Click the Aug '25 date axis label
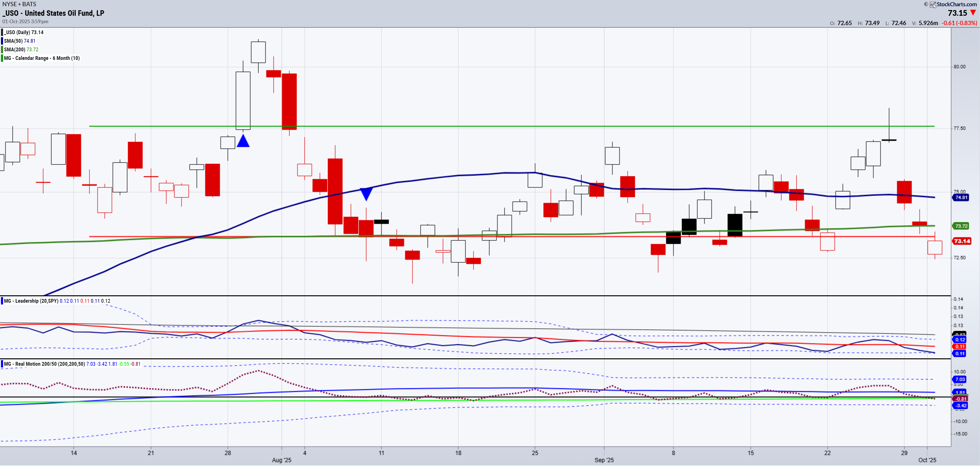This screenshot has height=466, width=980. coord(281,460)
